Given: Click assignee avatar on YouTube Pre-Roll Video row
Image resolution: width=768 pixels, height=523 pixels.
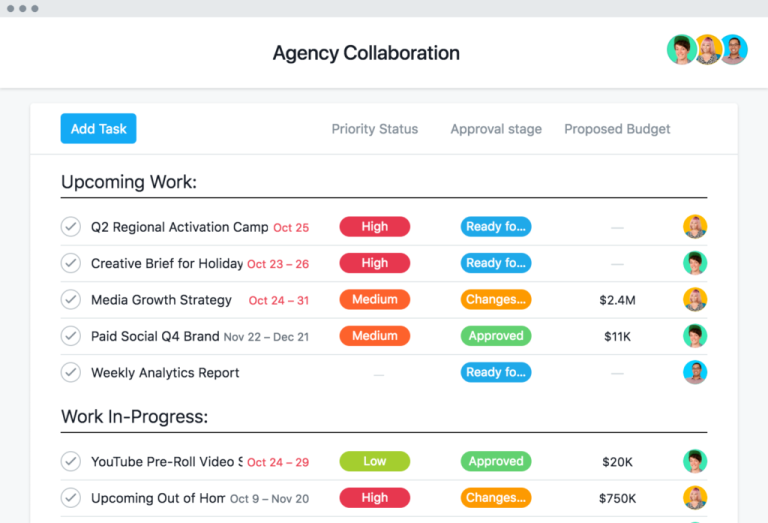Looking at the screenshot, I should (x=695, y=461).
